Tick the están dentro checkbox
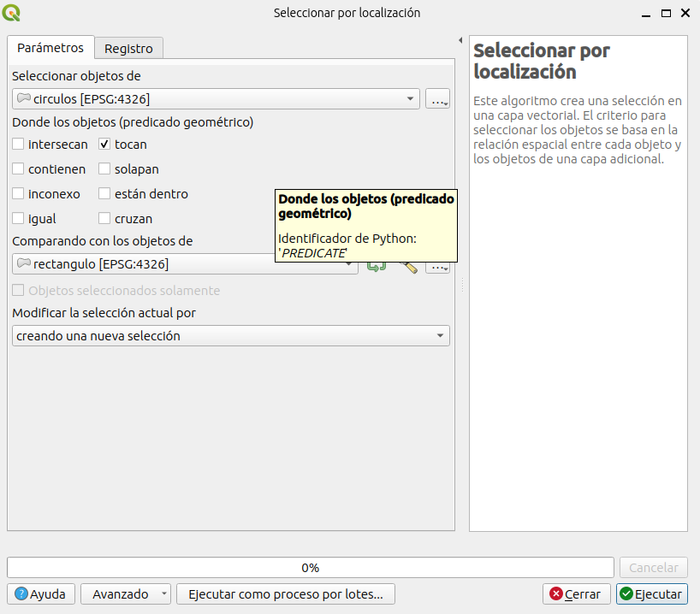 tap(104, 194)
